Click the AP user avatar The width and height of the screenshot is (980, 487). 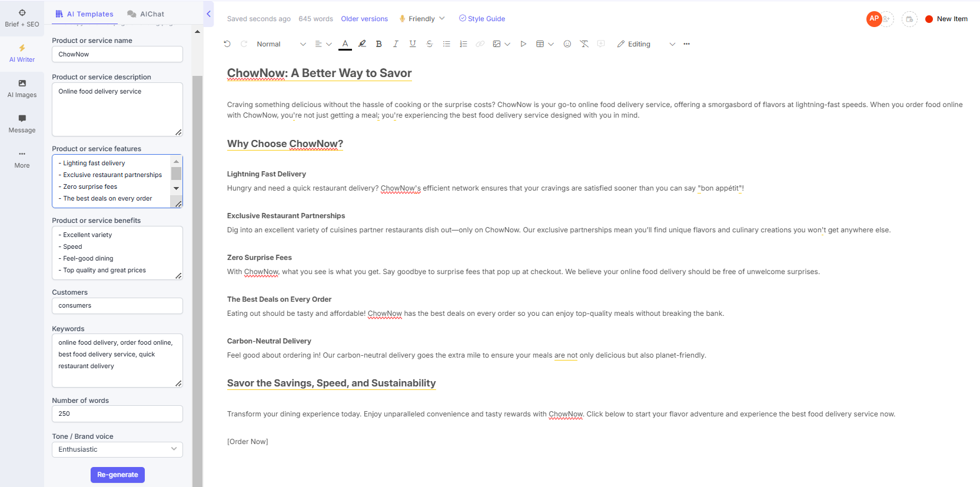coord(874,19)
